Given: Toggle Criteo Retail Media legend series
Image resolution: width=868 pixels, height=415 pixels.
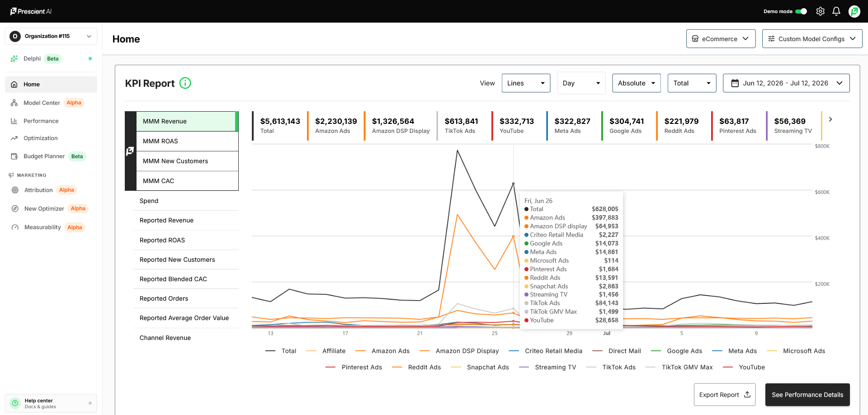Looking at the screenshot, I should pyautogui.click(x=546, y=351).
